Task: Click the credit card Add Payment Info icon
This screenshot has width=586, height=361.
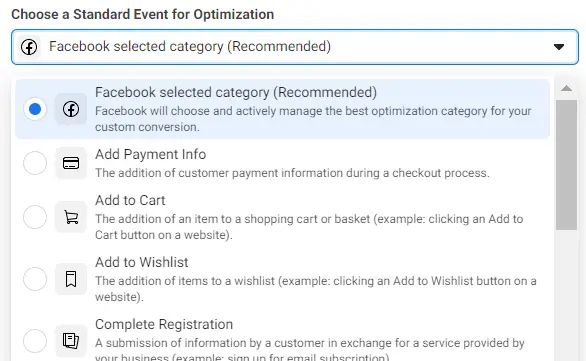Action: 71,163
